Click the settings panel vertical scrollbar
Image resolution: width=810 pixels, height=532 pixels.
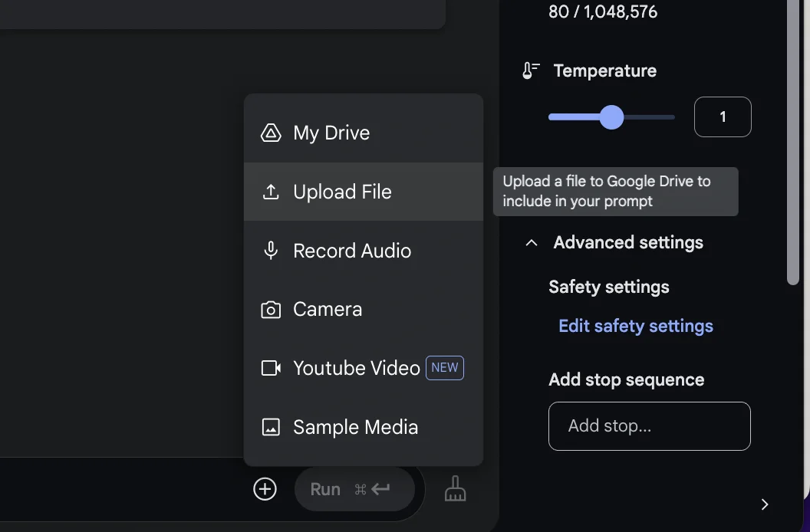793,143
